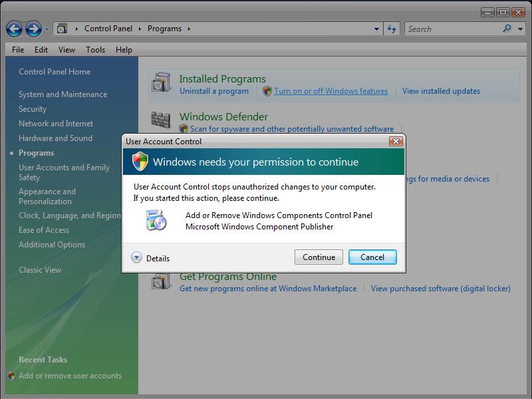Click the Back navigation arrow
The image size is (532, 399).
tap(14, 29)
